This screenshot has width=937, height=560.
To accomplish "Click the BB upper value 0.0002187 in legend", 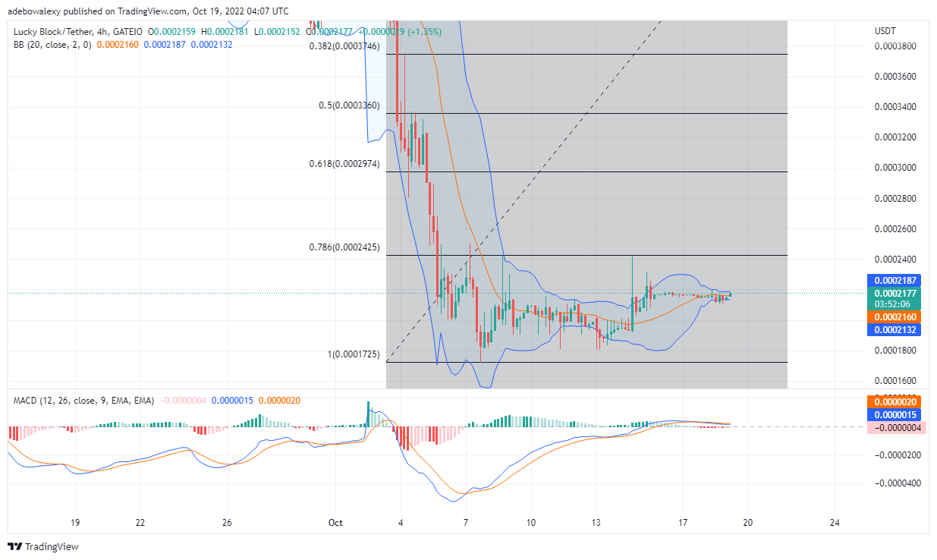I will coord(165,45).
